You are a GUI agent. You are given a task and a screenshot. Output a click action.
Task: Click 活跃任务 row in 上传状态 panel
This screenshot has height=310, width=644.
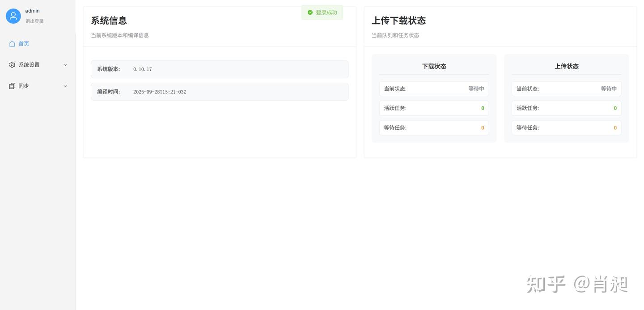(x=567, y=108)
